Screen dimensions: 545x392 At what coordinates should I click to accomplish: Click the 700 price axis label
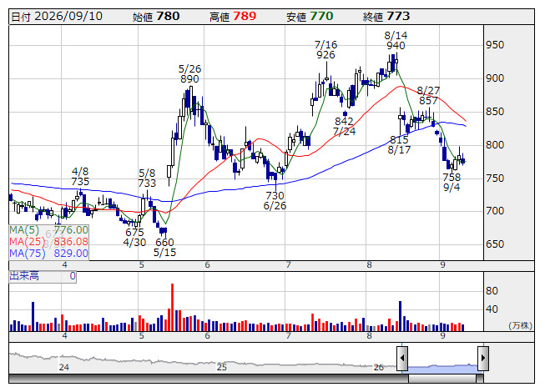495,211
